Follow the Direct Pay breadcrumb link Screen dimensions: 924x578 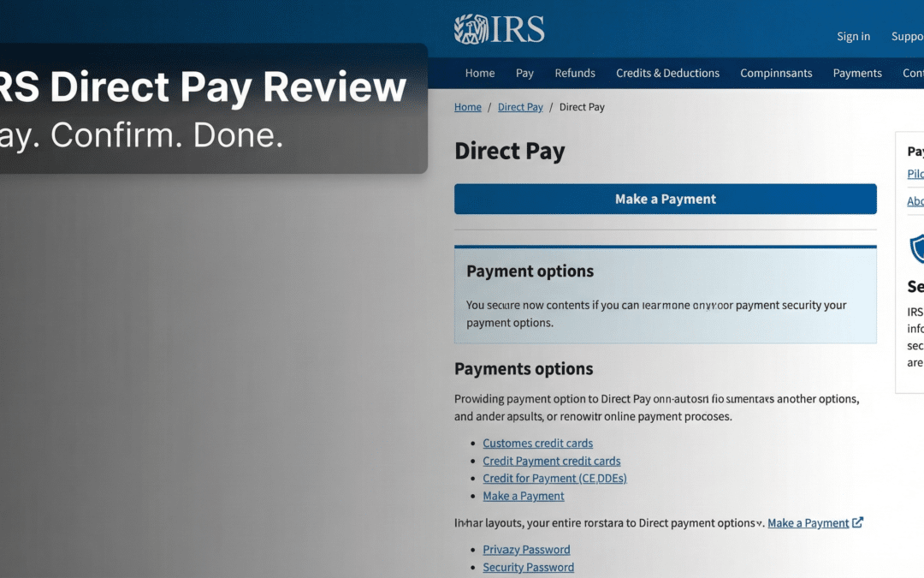(520, 107)
